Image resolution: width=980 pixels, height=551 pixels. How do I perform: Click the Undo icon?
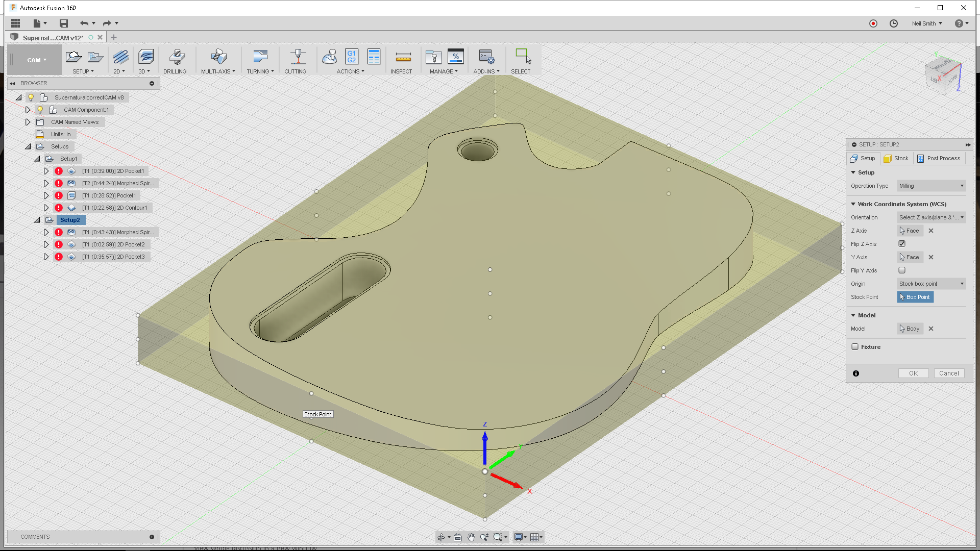click(x=85, y=23)
